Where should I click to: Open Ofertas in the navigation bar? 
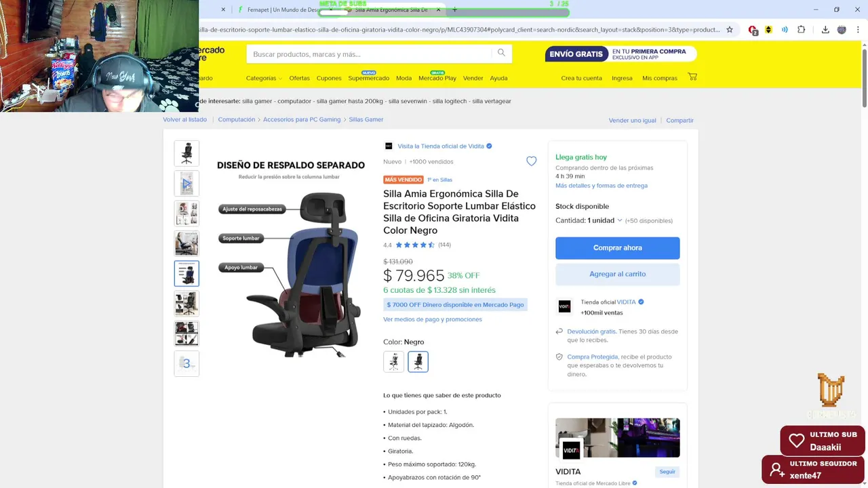click(x=299, y=78)
